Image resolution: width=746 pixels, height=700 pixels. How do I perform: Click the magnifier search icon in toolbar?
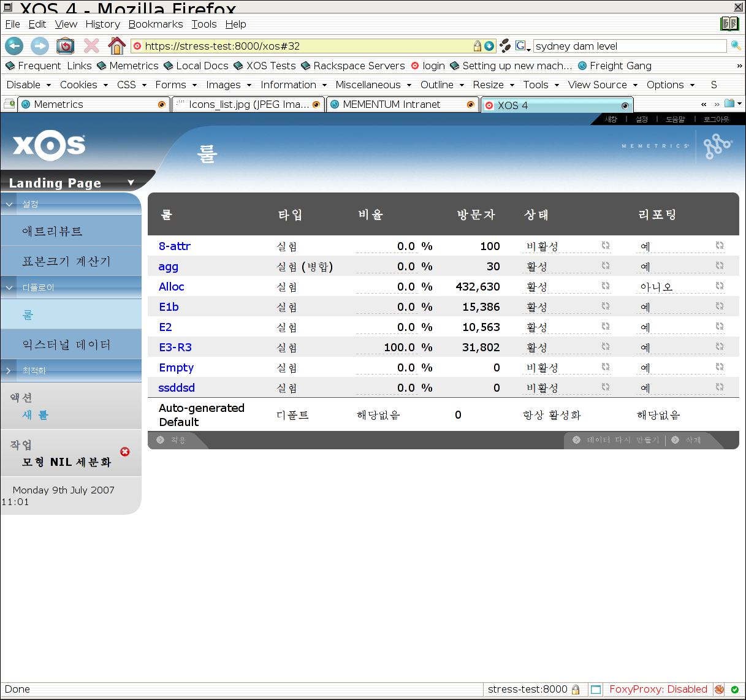pos(736,46)
